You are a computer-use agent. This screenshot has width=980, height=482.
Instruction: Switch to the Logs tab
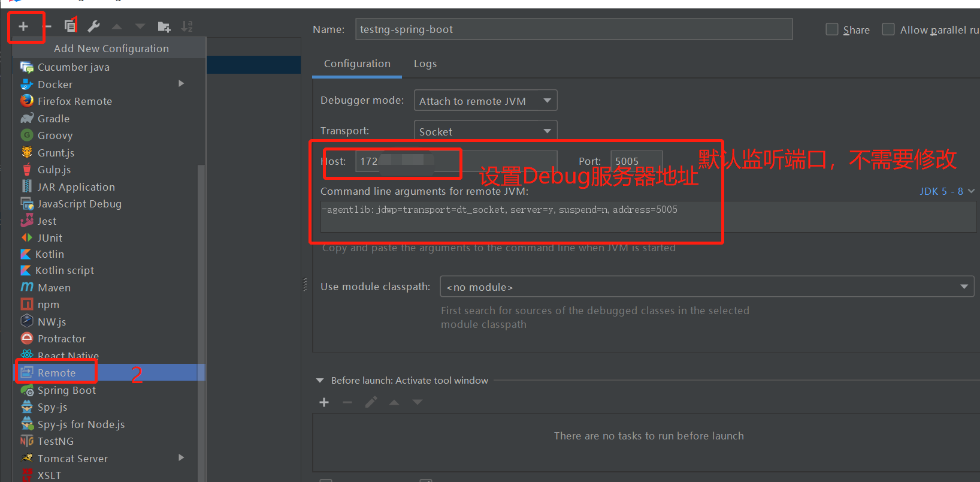tap(425, 64)
